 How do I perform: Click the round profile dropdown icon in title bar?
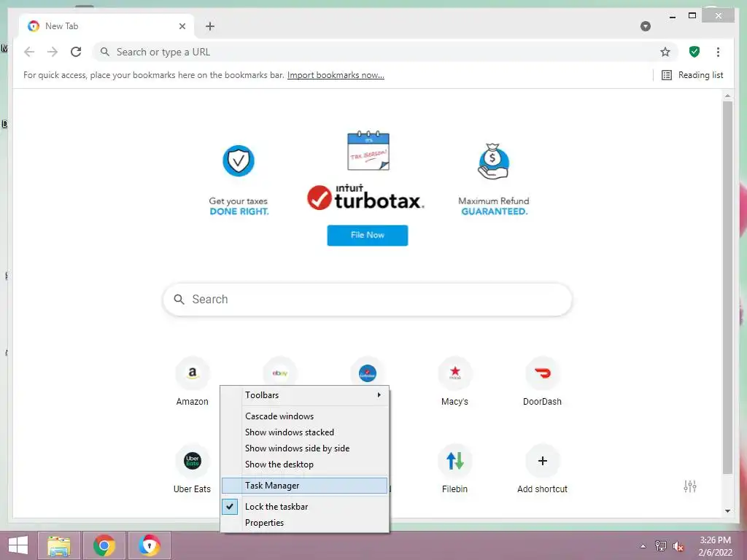pos(646,26)
